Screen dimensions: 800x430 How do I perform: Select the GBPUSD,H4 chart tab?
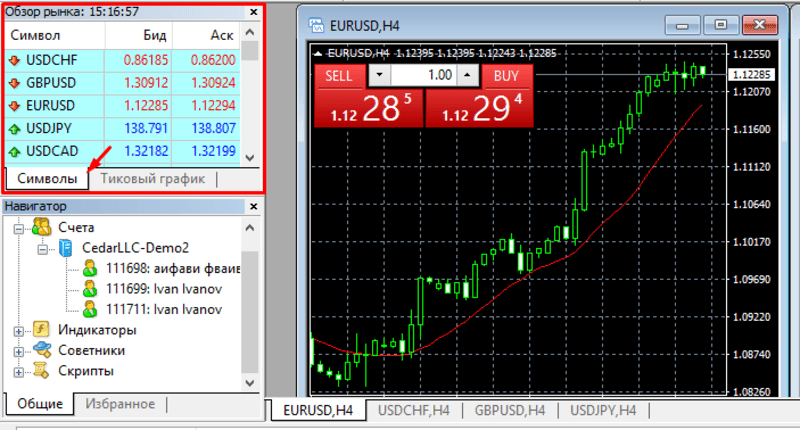click(510, 410)
